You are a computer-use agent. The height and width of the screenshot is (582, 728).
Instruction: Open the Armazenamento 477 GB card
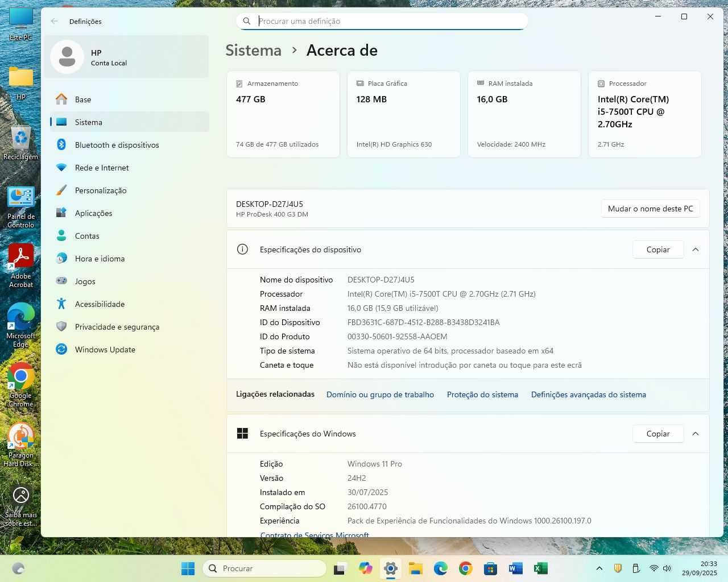283,114
